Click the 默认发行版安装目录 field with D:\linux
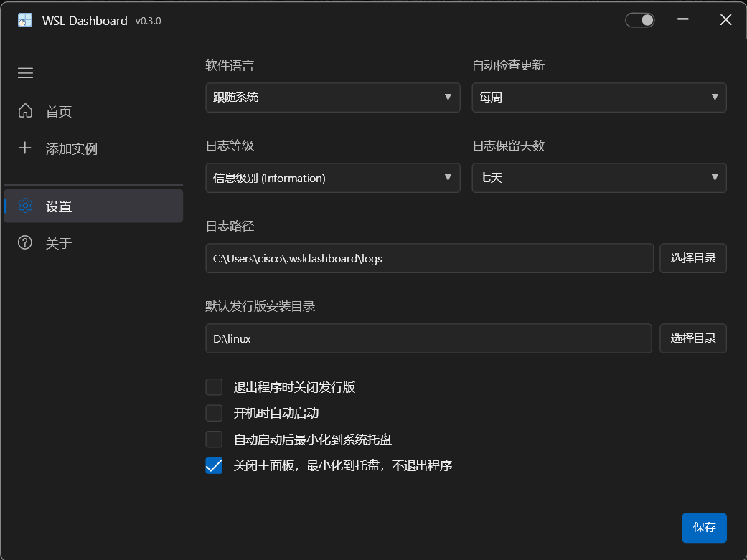Screen dimensions: 747x560 pyautogui.click(x=428, y=338)
